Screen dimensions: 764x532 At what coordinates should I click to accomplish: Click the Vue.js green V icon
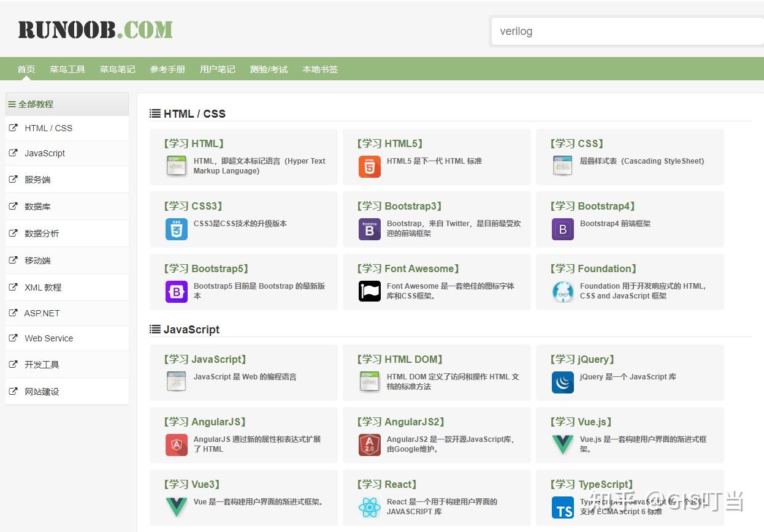click(563, 444)
